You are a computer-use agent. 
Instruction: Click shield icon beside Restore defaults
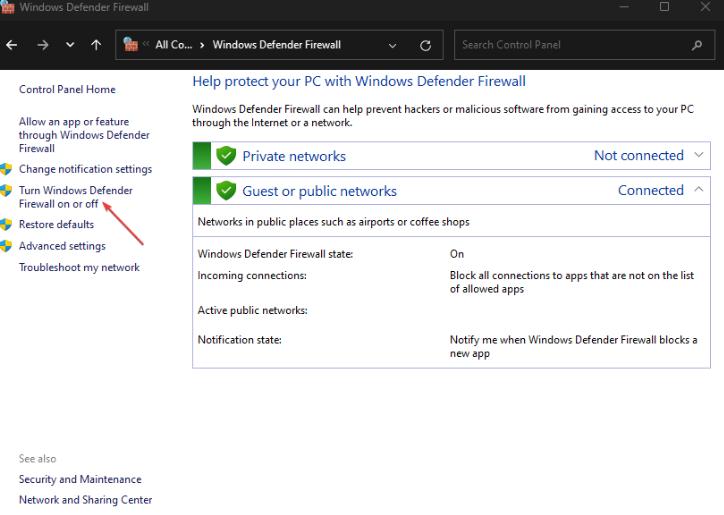coord(6,224)
